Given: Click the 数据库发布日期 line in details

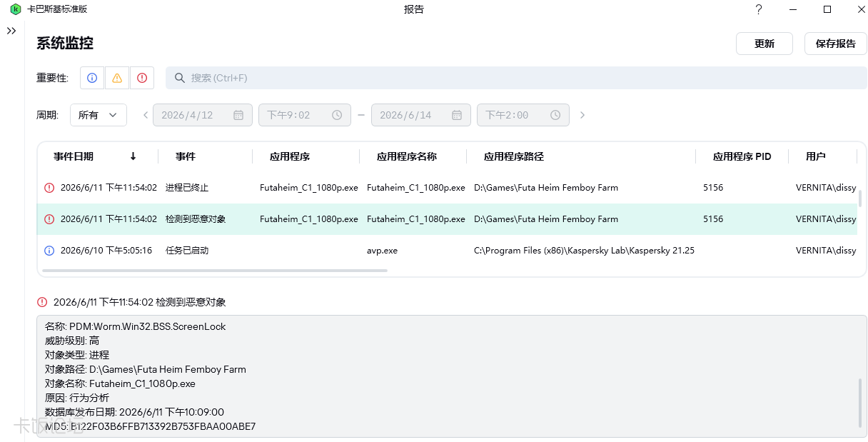Looking at the screenshot, I should [134, 412].
